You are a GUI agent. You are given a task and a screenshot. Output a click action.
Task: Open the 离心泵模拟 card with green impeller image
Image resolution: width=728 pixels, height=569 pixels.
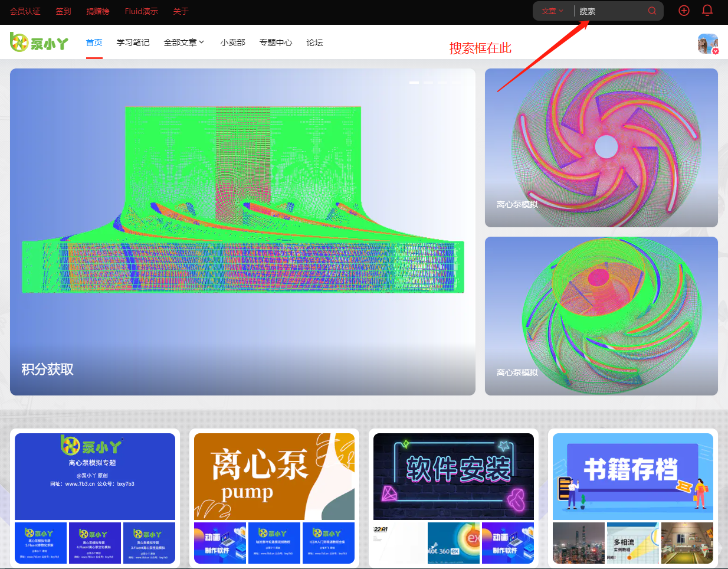pos(601,316)
